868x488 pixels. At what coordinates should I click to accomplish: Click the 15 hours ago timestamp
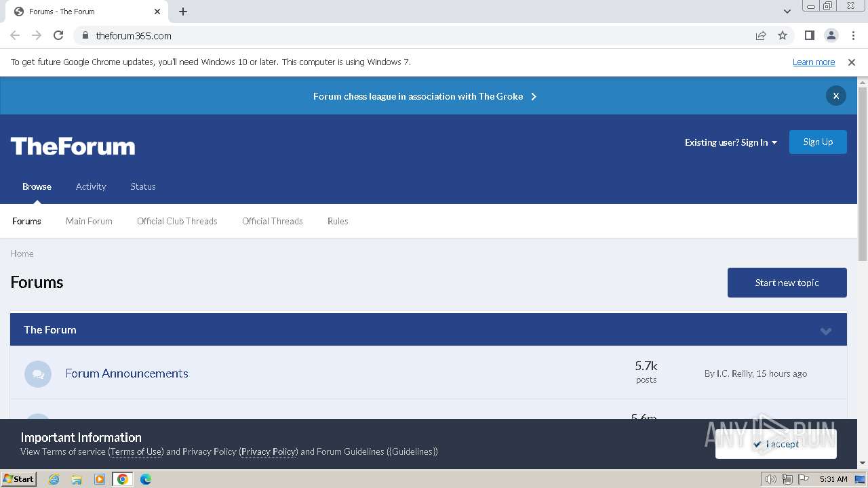click(x=781, y=373)
